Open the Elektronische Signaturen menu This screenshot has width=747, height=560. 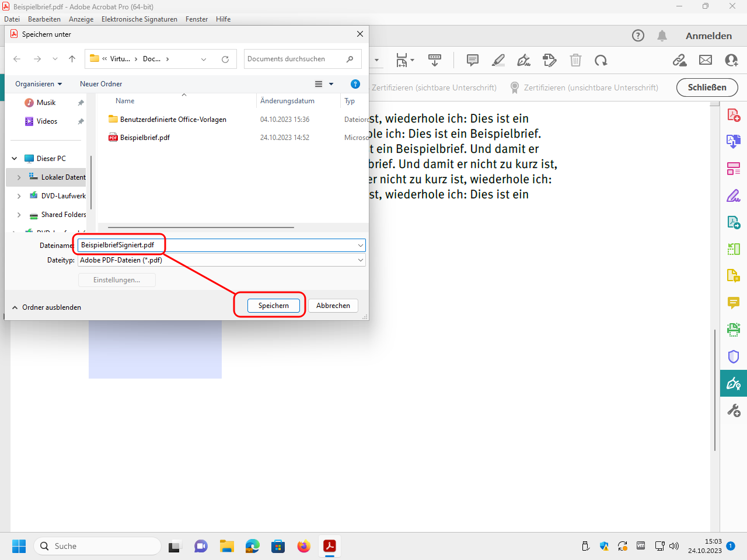(139, 19)
